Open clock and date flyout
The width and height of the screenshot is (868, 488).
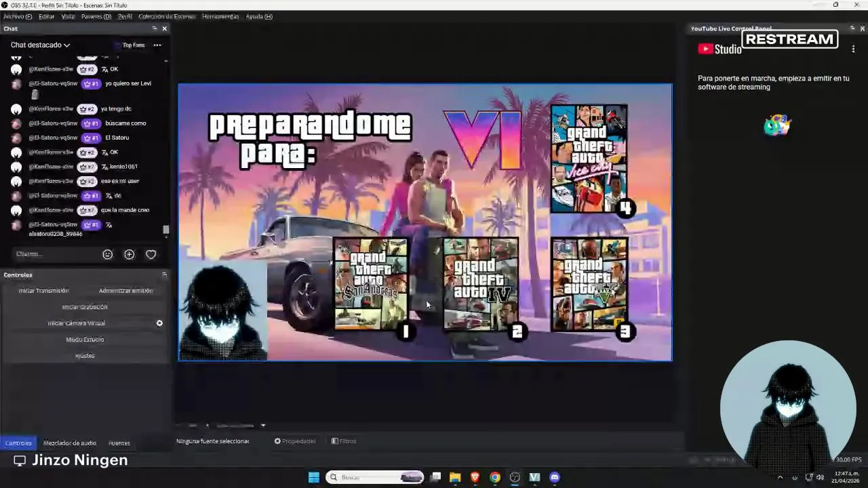pos(846,477)
